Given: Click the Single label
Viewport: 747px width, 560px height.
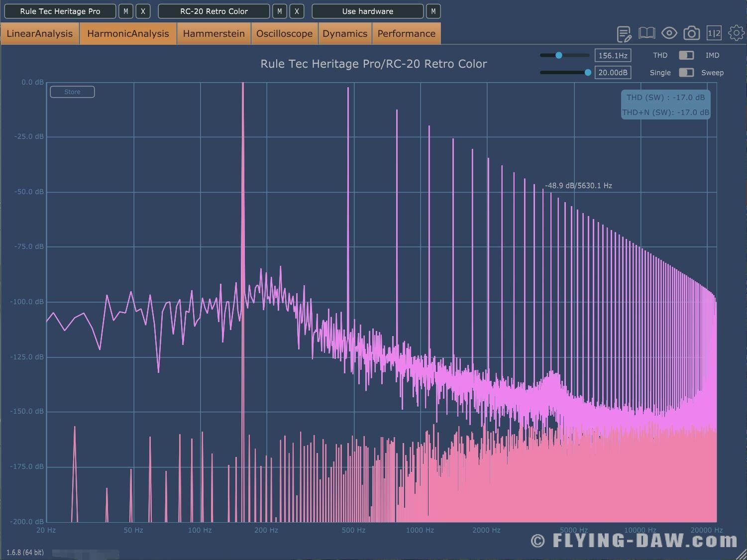Looking at the screenshot, I should point(660,73).
